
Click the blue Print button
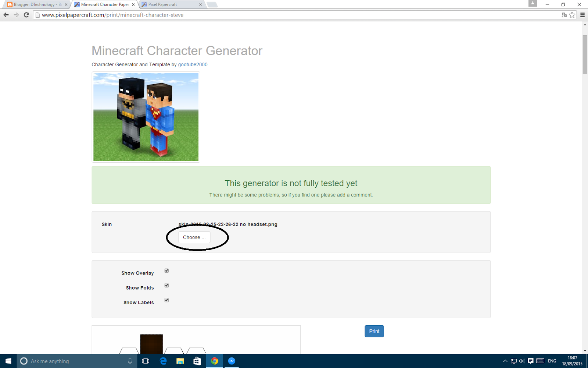pos(374,331)
